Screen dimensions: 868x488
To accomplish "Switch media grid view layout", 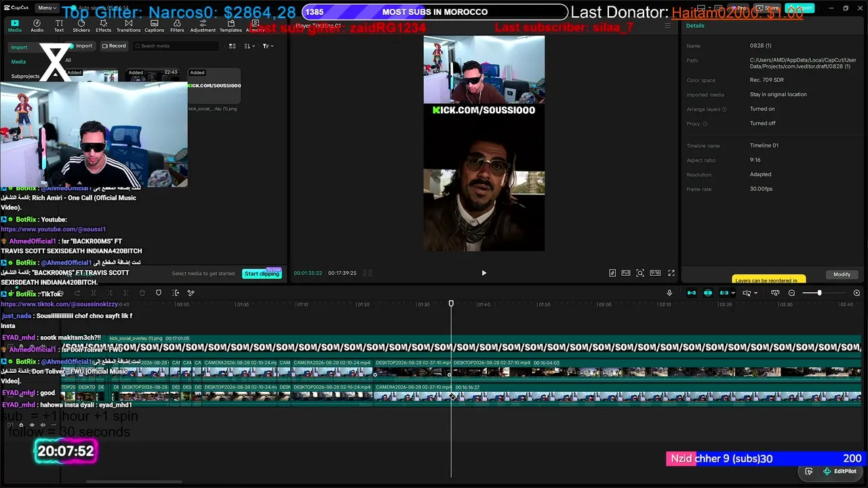I will [232, 46].
